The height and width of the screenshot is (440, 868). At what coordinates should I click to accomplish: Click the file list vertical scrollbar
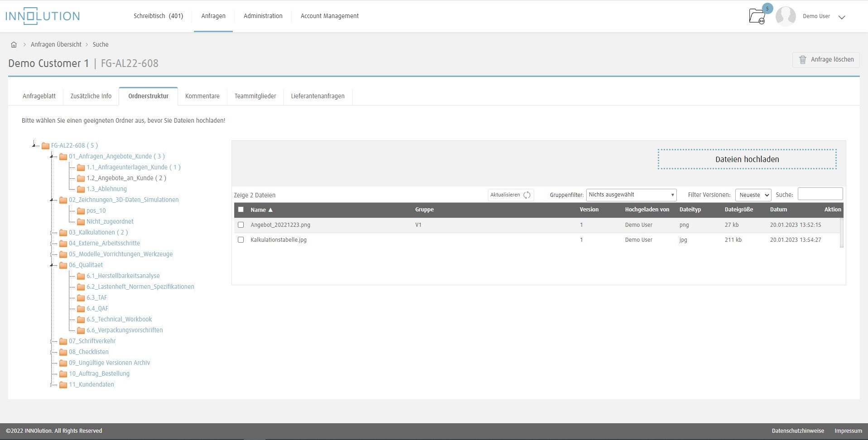(841, 233)
